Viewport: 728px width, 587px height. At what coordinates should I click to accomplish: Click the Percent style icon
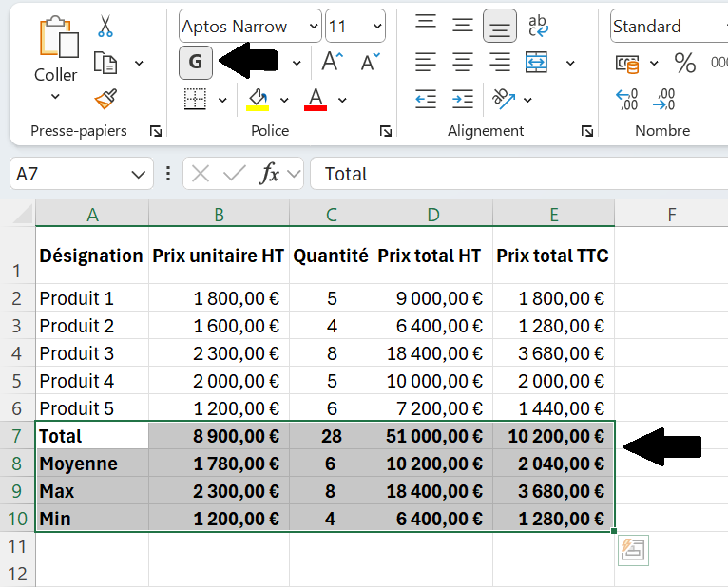click(x=685, y=63)
